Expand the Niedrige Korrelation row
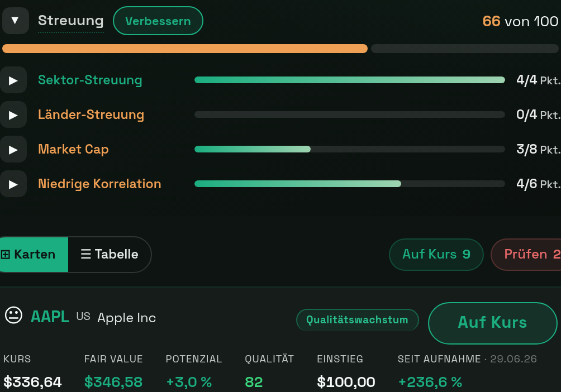561x392 pixels. 13,184
